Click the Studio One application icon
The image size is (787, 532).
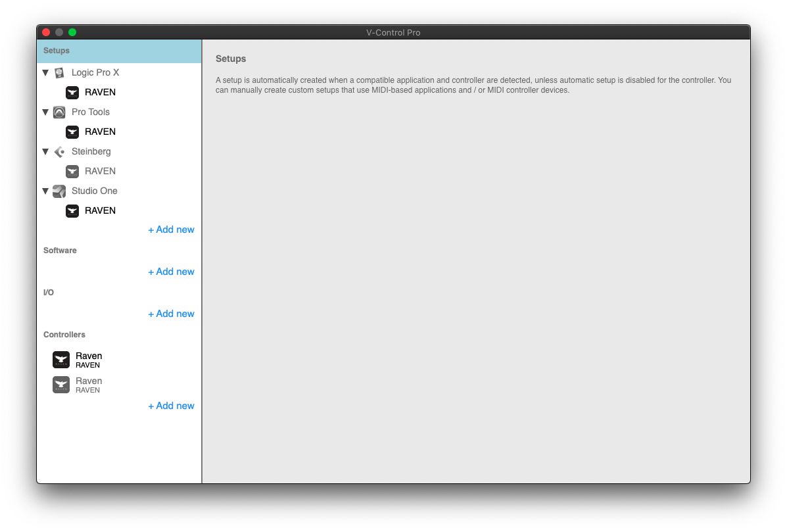[59, 191]
